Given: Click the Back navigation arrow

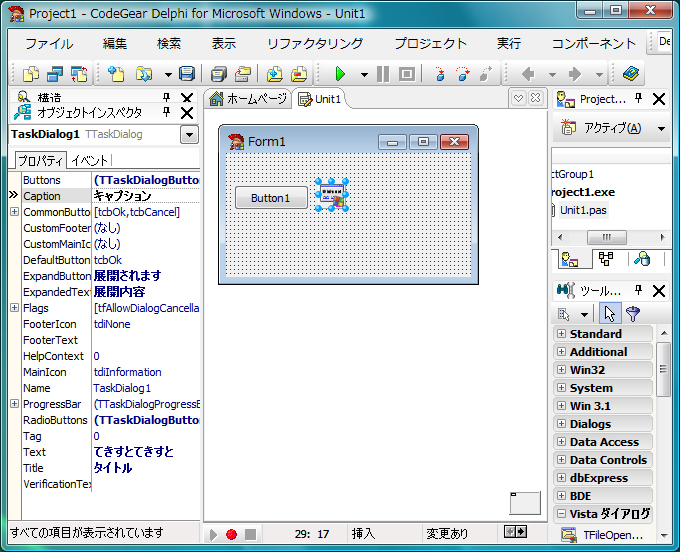Looking at the screenshot, I should [528, 74].
